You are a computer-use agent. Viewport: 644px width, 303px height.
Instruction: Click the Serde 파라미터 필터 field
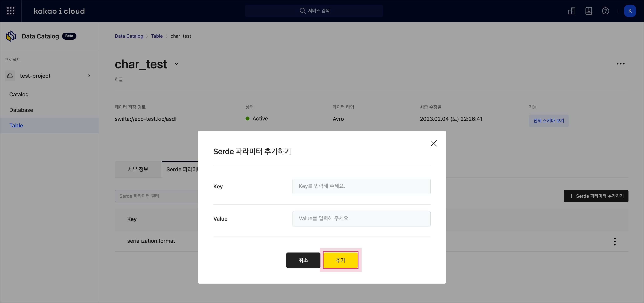click(x=156, y=196)
